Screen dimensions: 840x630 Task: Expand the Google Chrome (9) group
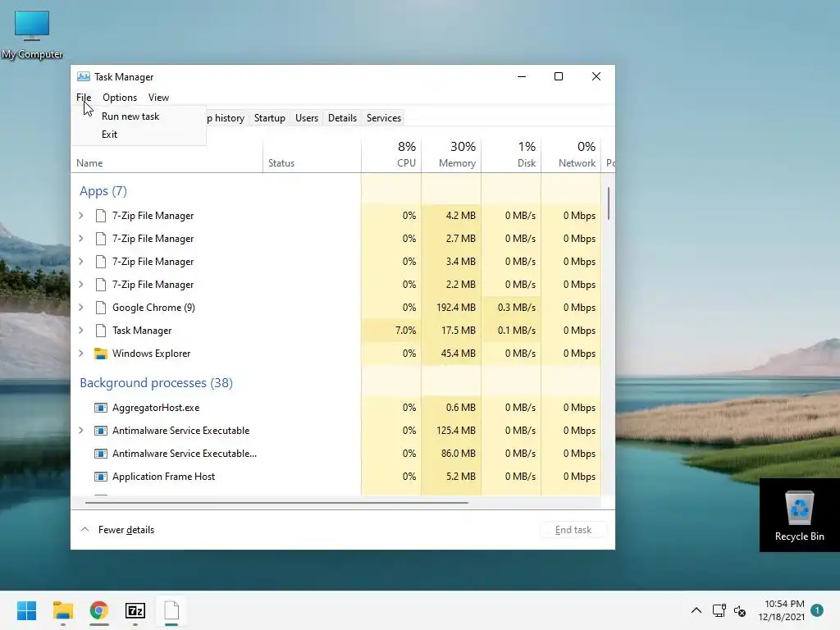81,308
